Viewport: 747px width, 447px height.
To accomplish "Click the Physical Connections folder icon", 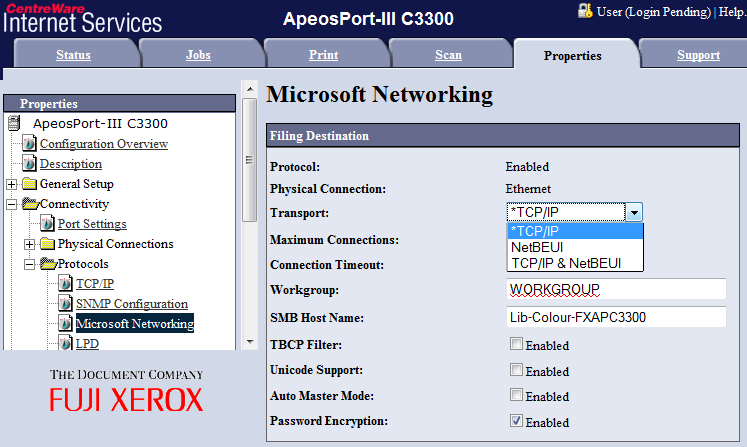I will (x=48, y=244).
